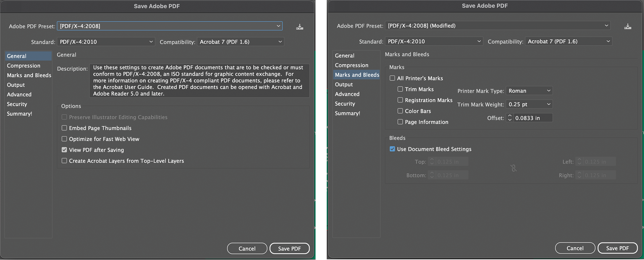Screen dimensions: 644x260
Task: Click the Offset value field
Action: tap(533, 118)
